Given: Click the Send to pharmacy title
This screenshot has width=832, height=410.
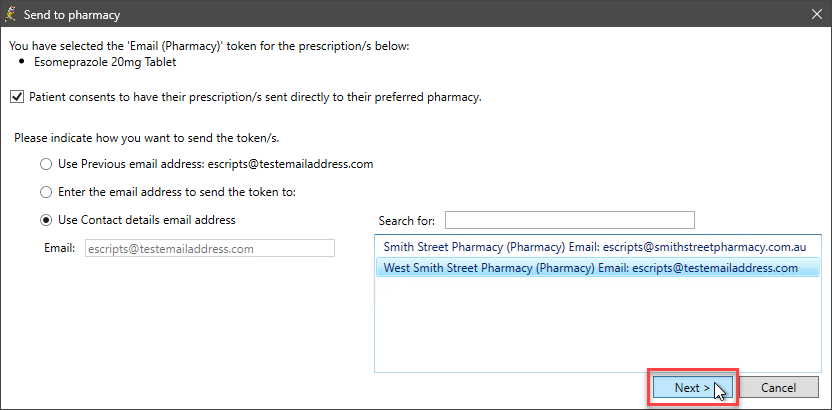Looking at the screenshot, I should 72,15.
